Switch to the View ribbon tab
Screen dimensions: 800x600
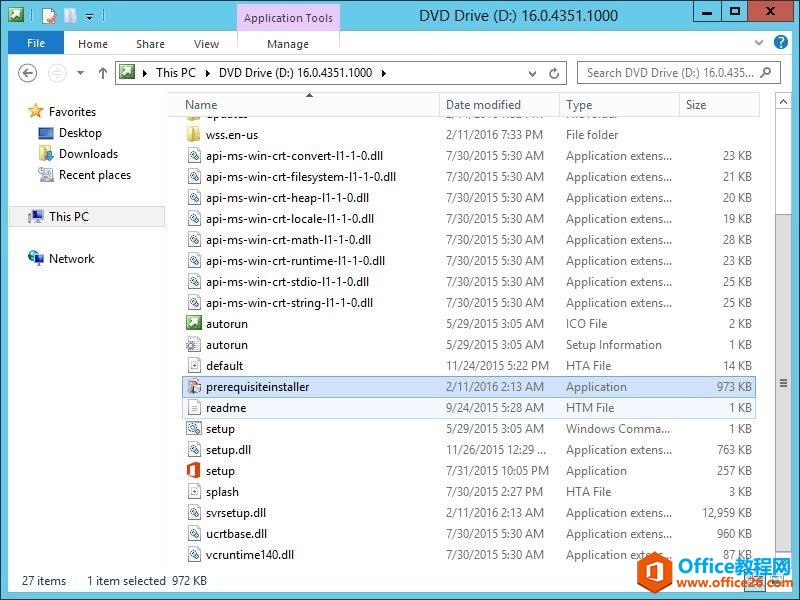pos(206,44)
